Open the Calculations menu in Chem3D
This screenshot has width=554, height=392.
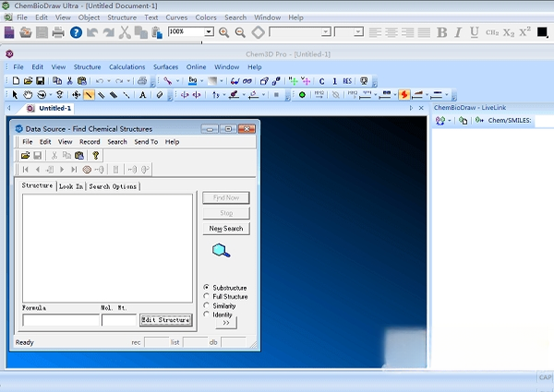[x=126, y=67]
